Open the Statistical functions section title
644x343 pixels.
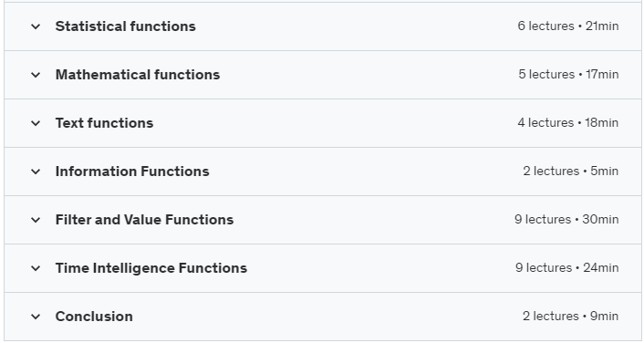pyautogui.click(x=126, y=26)
